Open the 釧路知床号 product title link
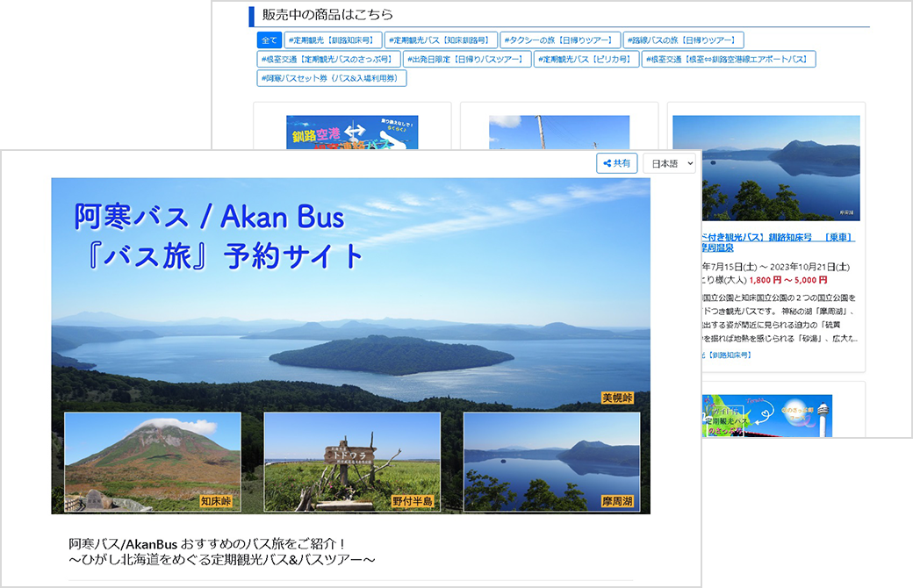The height and width of the screenshot is (588, 913). coord(778,242)
